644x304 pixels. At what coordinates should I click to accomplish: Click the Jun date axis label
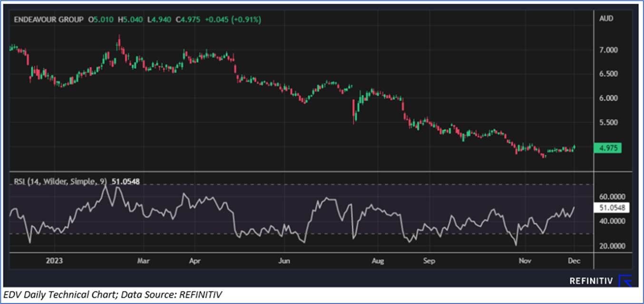[284, 261]
